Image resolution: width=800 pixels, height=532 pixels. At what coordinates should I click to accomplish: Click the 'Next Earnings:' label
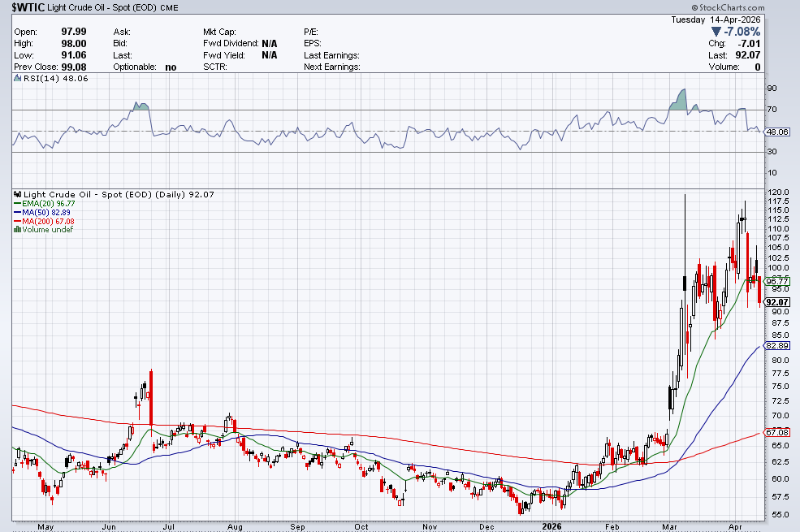[332, 67]
